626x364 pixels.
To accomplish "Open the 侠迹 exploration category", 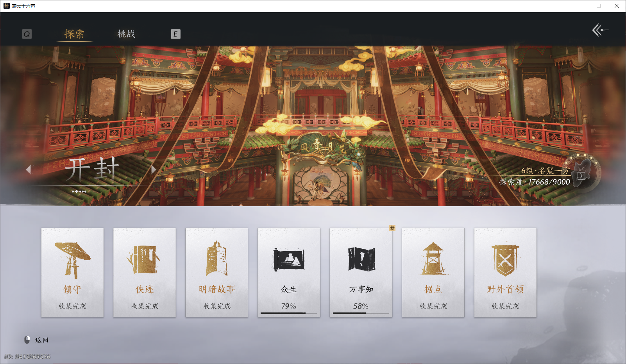I will pos(144,258).
